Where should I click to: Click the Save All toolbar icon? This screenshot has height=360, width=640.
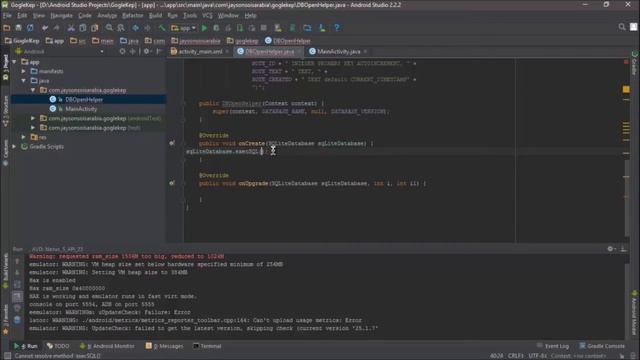point(18,28)
